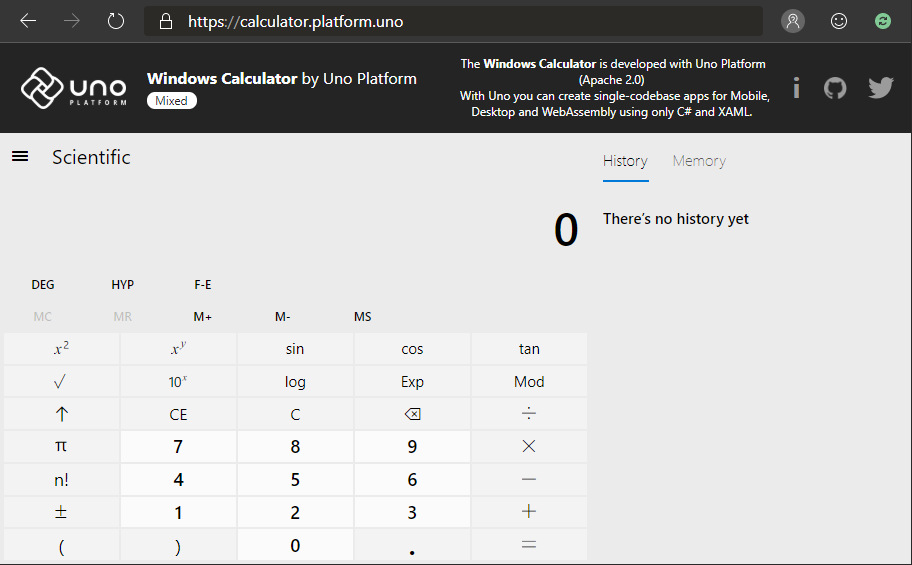Click the padlock site info icon

coord(166,22)
